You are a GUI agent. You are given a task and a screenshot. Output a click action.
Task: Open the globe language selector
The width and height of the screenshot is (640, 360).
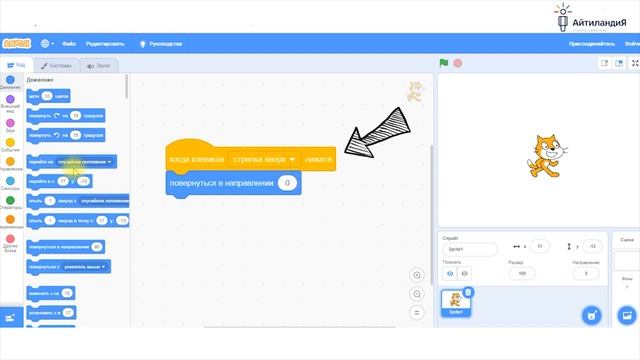click(x=47, y=43)
